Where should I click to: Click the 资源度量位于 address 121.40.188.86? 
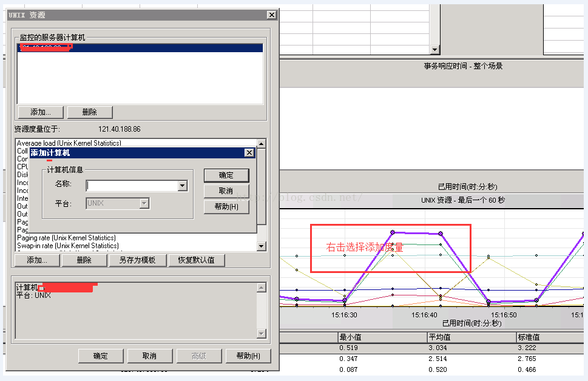click(120, 129)
